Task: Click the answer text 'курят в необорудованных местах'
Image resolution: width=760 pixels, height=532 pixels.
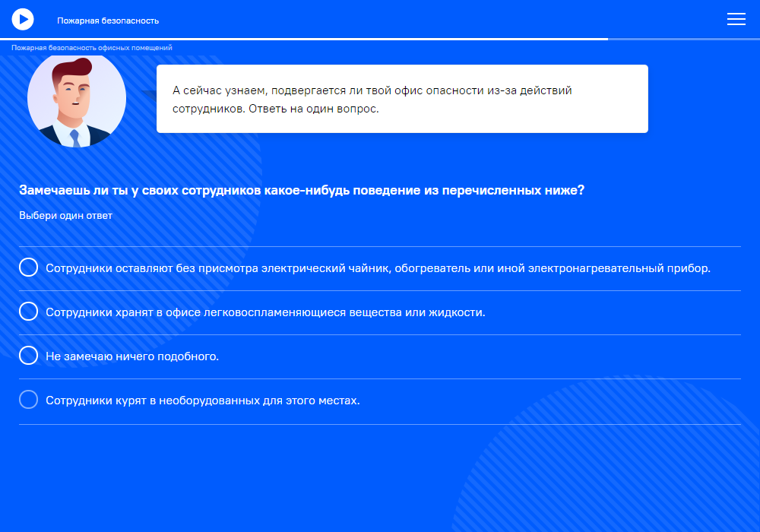Action: (x=202, y=401)
